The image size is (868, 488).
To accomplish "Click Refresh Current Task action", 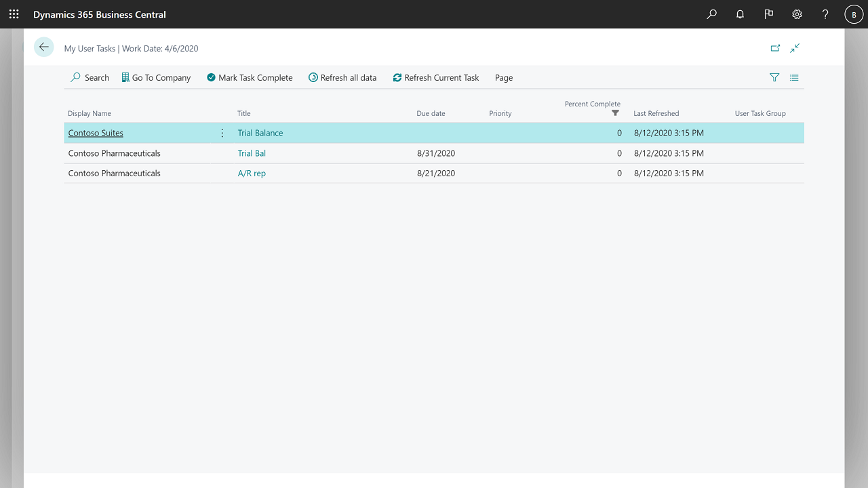I will (435, 77).
